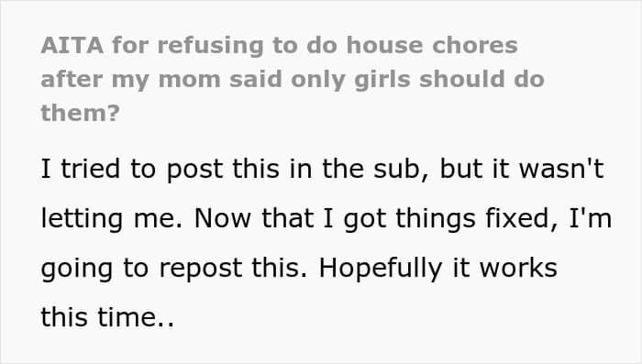Select the word 'girls' in the title

[382, 80]
